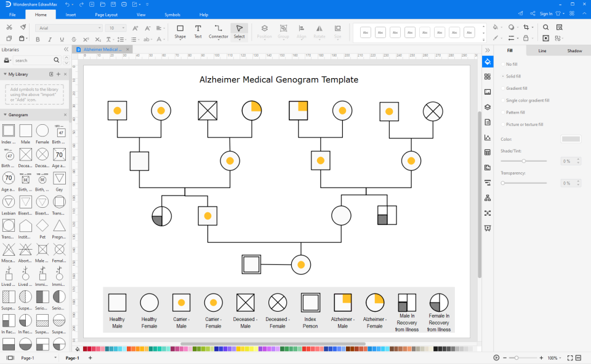
Task: Add a new page with plus button
Action: pyautogui.click(x=90, y=357)
